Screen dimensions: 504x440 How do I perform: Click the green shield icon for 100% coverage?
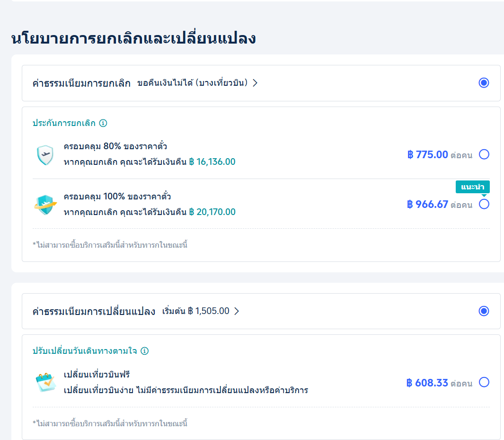pyautogui.click(x=45, y=205)
